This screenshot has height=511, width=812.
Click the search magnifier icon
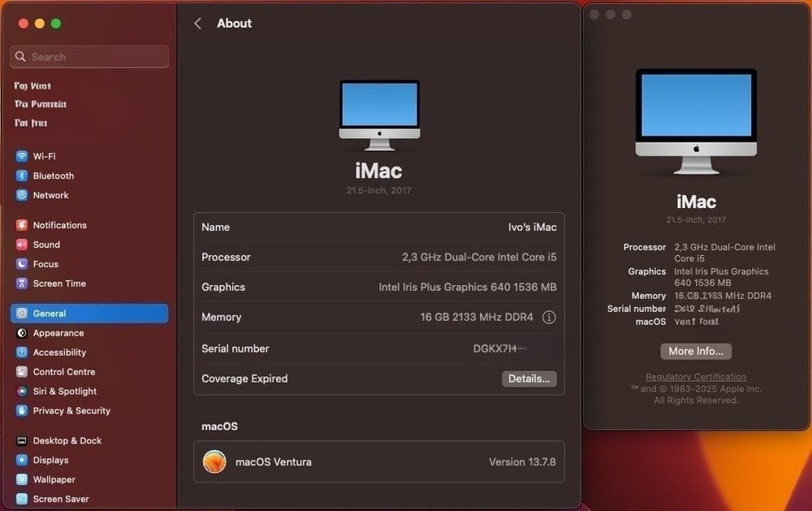point(20,57)
